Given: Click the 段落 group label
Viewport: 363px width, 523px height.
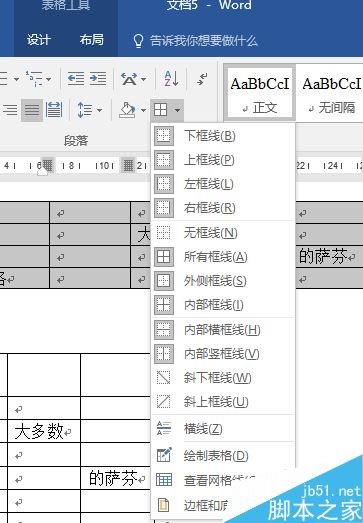Looking at the screenshot, I should [x=76, y=140].
